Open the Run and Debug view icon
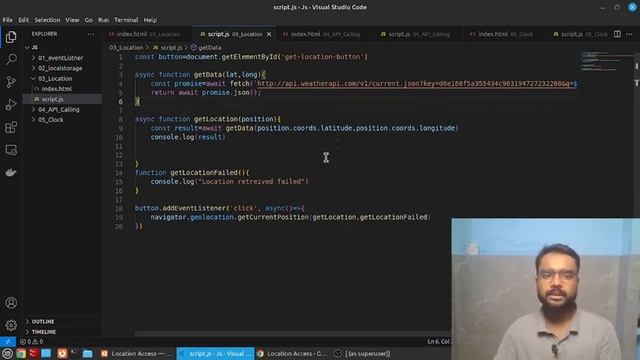The width and height of the screenshot is (640, 360). point(11,104)
